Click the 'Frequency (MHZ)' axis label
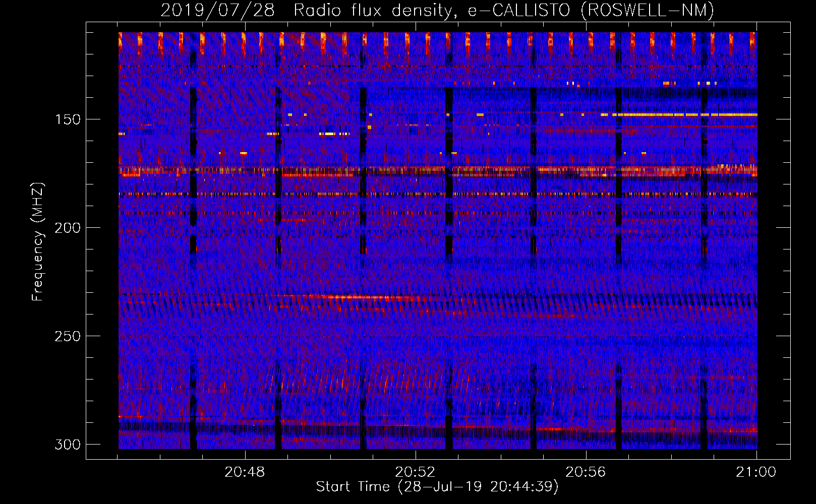Viewport: 816px width, 504px height. tap(38, 241)
